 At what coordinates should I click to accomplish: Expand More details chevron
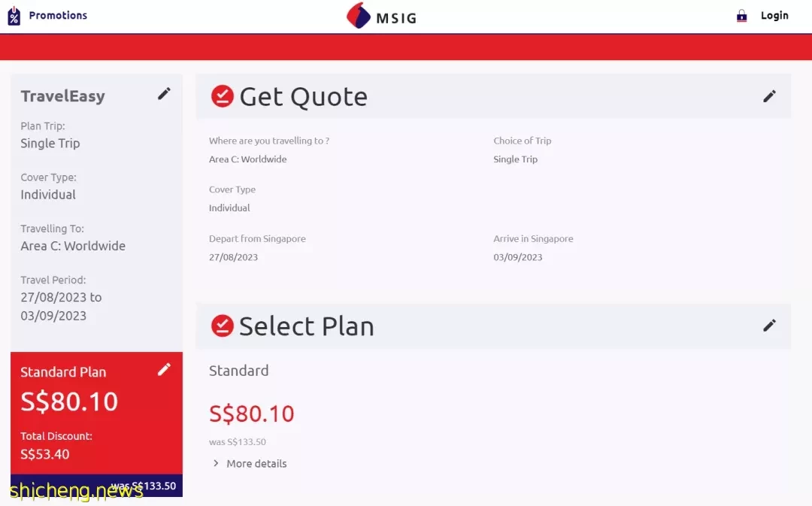point(216,463)
